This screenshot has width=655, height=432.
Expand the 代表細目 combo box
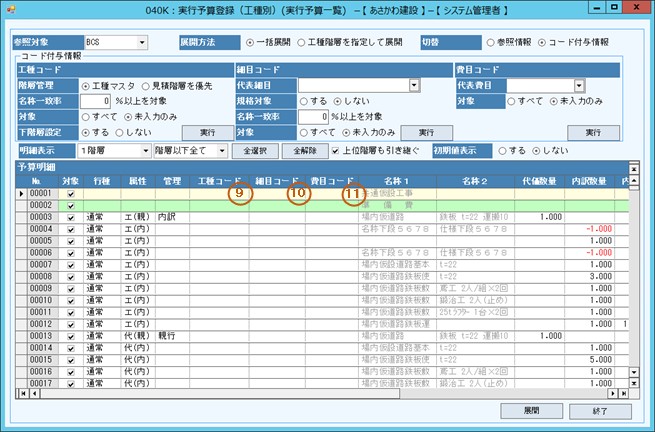pos(410,86)
